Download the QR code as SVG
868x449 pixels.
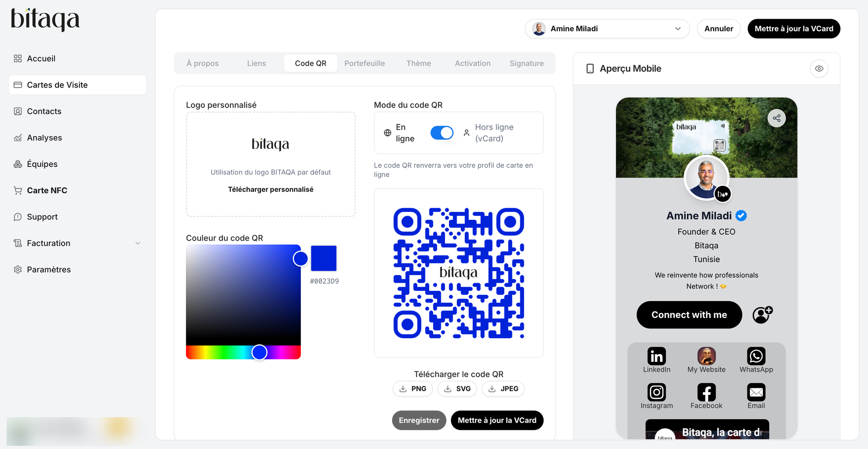[457, 389]
